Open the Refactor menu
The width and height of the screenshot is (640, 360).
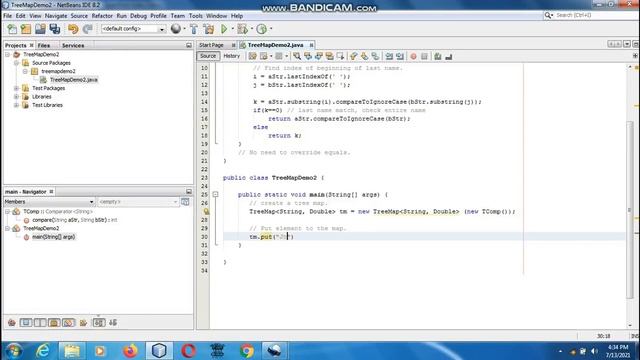pyautogui.click(x=102, y=16)
